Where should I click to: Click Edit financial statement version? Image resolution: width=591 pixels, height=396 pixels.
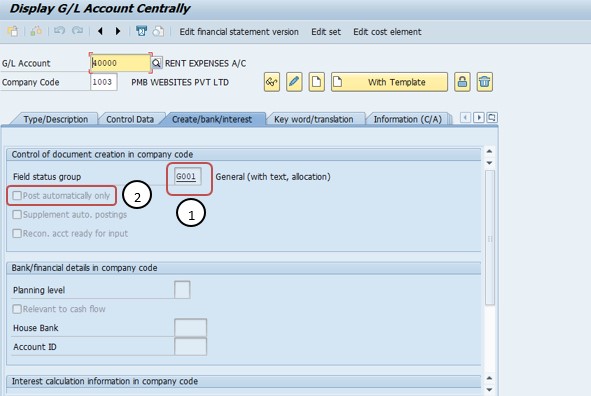[239, 32]
